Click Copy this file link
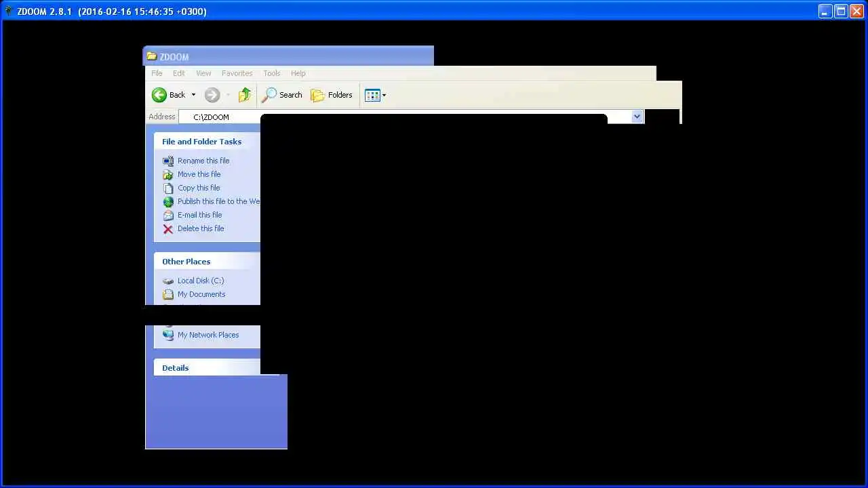Viewport: 868px width, 488px height. (x=199, y=188)
